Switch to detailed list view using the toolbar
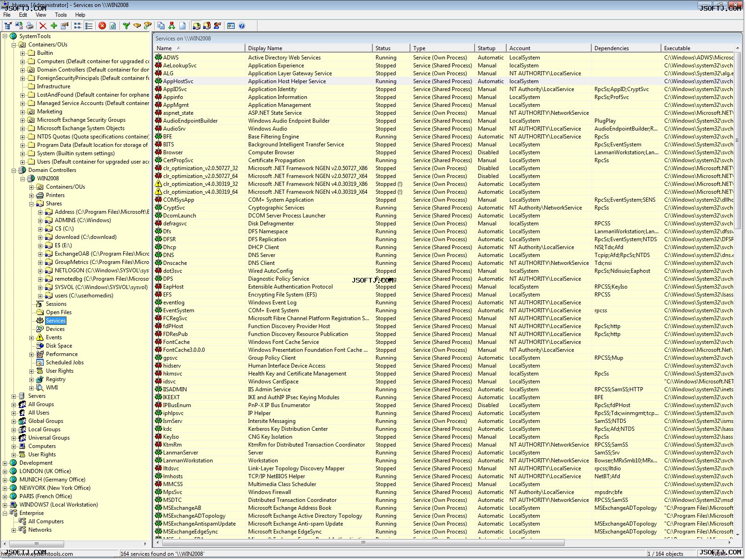This screenshot has height=560, width=746. 89,26
